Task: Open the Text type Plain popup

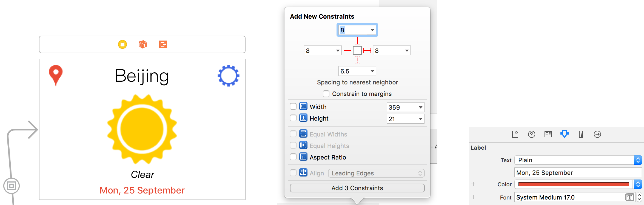Action: click(578, 160)
